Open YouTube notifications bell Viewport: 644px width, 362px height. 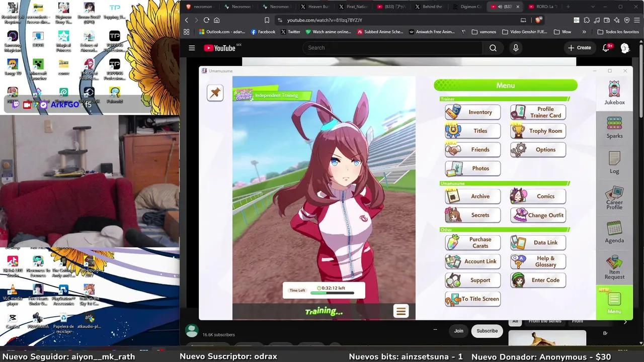606,48
